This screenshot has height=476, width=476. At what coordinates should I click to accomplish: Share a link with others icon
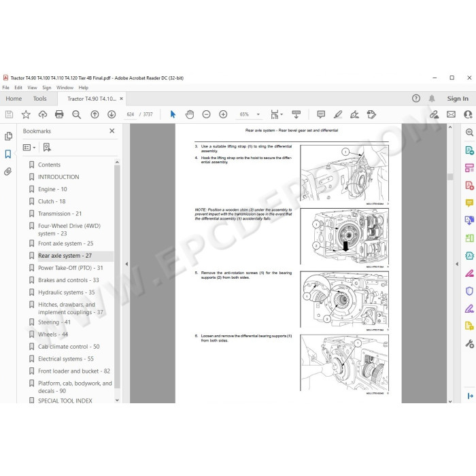434,114
